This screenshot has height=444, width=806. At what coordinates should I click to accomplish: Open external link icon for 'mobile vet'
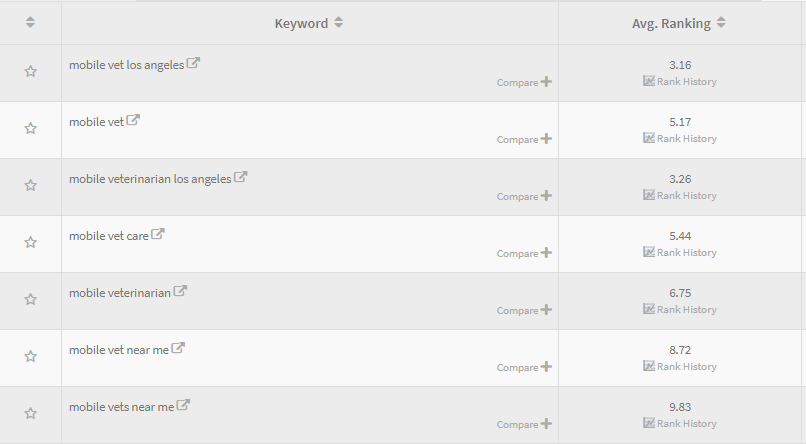[133, 120]
